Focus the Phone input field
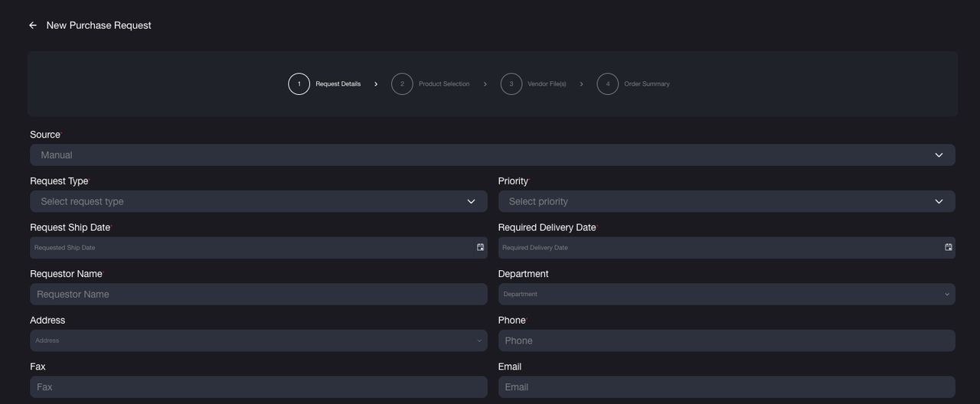Image resolution: width=980 pixels, height=404 pixels. [726, 340]
